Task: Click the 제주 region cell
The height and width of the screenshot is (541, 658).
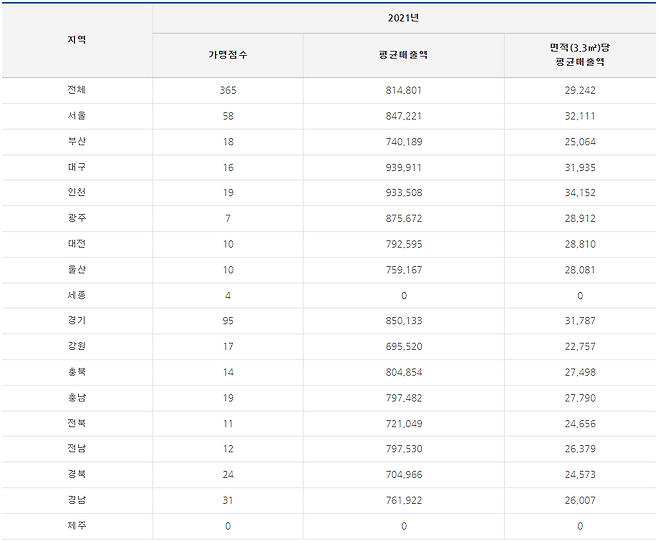Action: [x=76, y=526]
